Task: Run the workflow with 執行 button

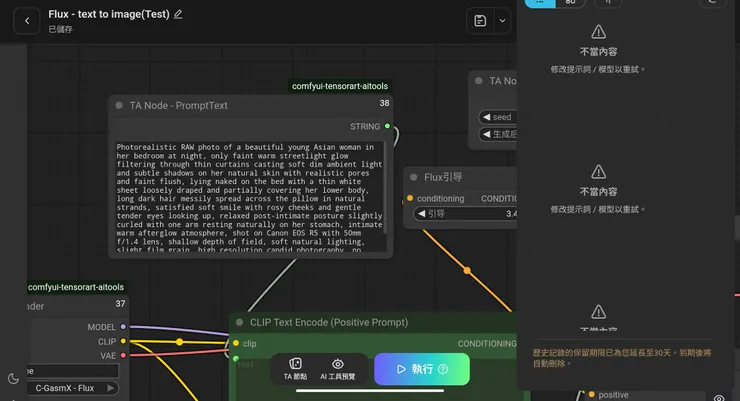Action: tap(422, 369)
